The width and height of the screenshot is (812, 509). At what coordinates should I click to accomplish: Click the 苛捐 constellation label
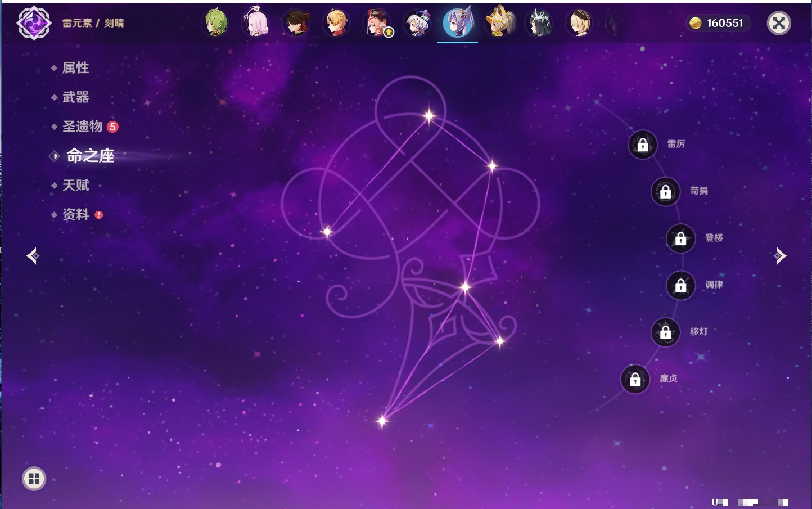(699, 191)
